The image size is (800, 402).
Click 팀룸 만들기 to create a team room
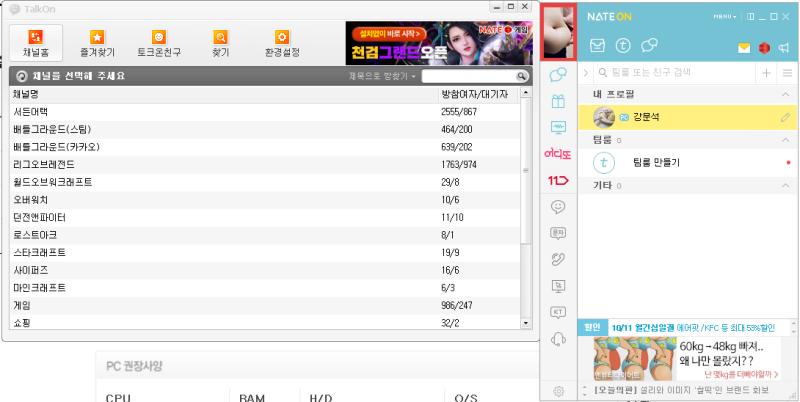pos(656,163)
